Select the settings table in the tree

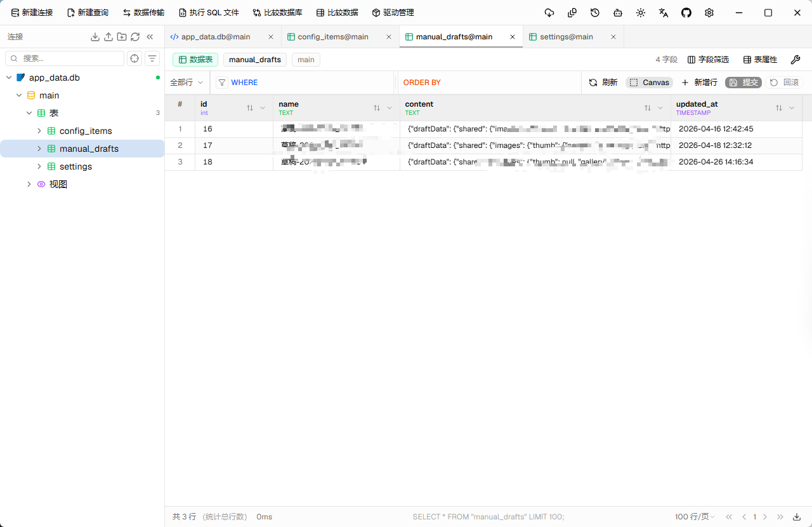(x=75, y=166)
